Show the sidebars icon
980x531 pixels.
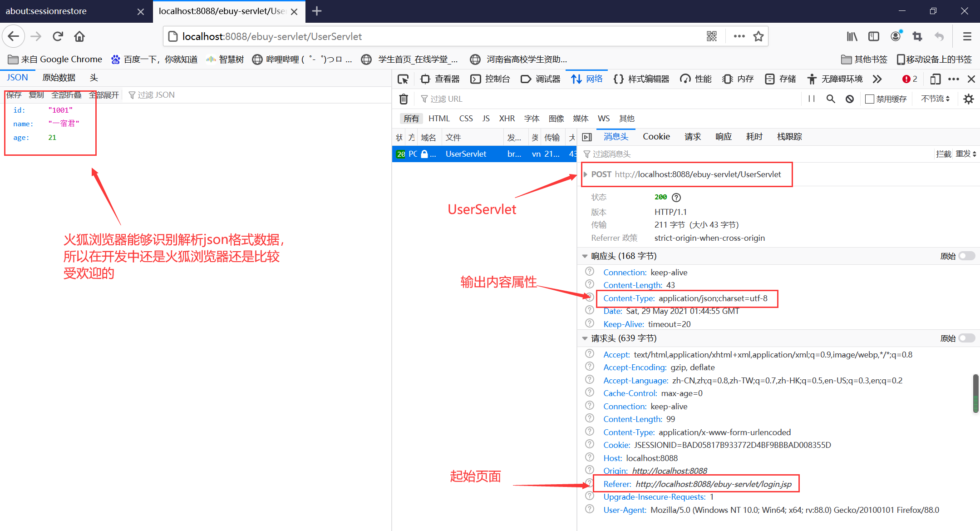click(874, 36)
